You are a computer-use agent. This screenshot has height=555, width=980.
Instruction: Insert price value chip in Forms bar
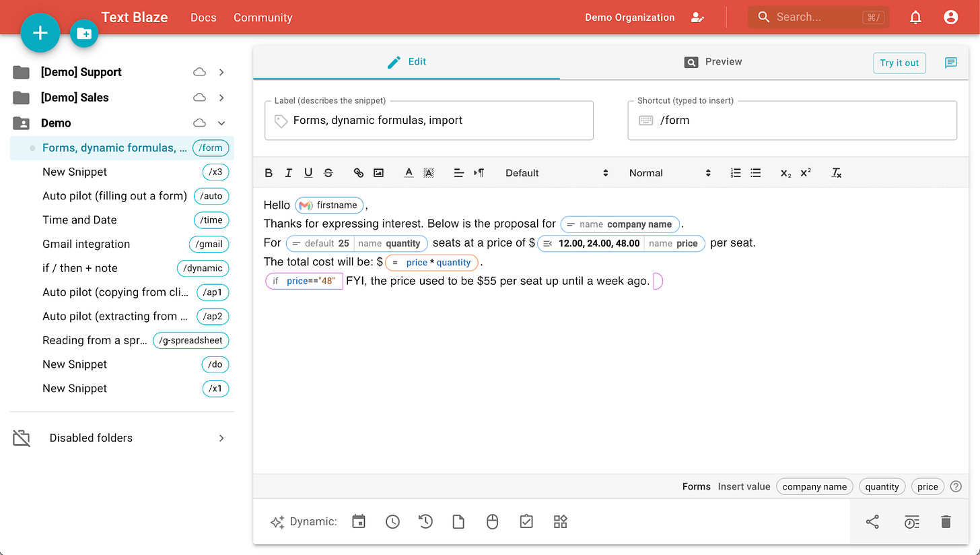pyautogui.click(x=928, y=486)
